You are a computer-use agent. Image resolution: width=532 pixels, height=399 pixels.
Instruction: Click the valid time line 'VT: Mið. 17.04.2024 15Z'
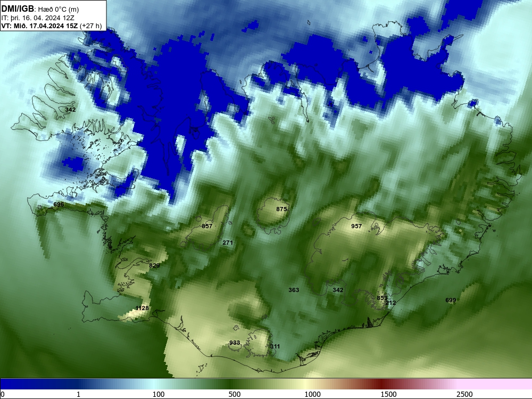point(40,26)
